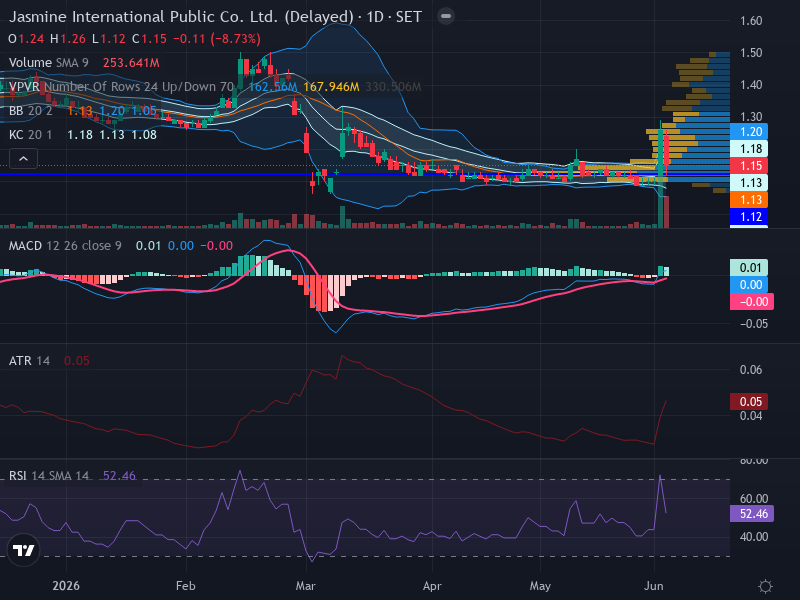Click the gray market status pill beside SET
800x600 pixels.
[x=445, y=16]
